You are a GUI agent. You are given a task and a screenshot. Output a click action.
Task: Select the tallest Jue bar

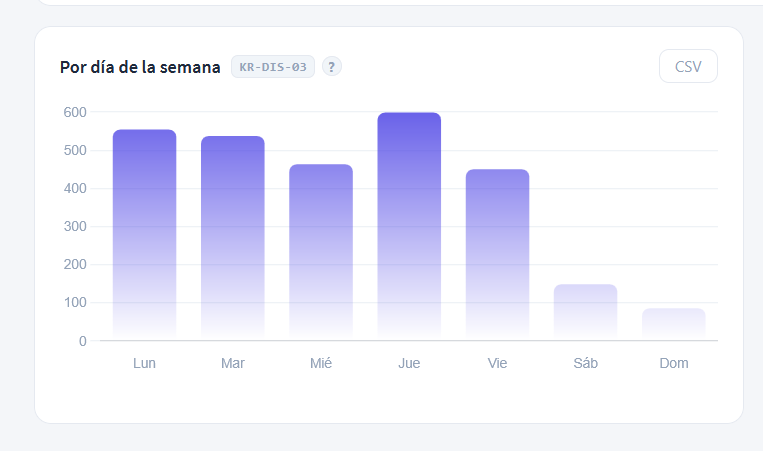(409, 227)
